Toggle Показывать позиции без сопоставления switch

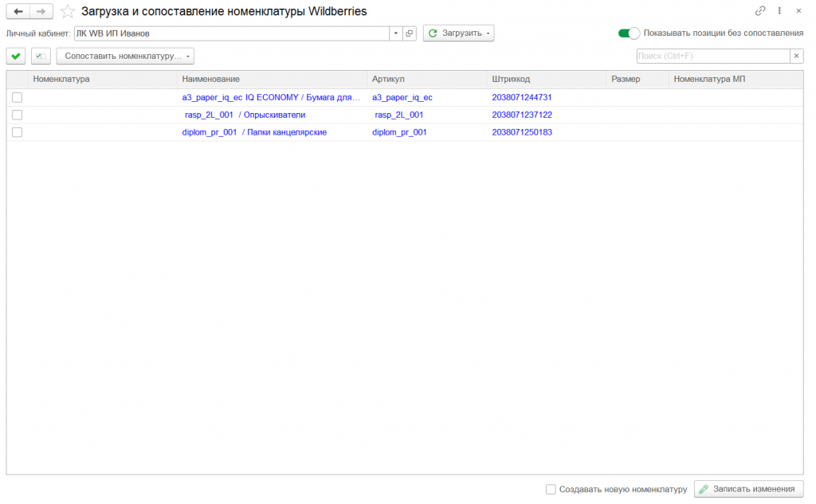click(x=630, y=33)
